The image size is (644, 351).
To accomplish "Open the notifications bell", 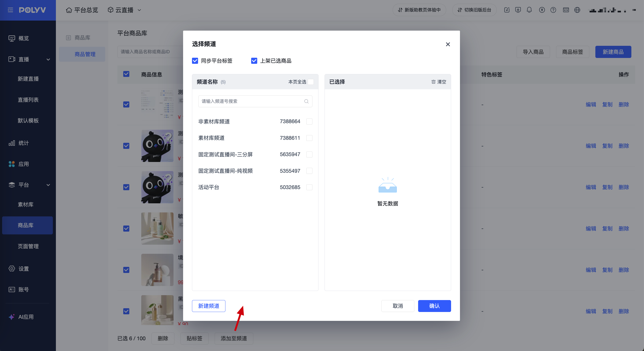I will (529, 10).
